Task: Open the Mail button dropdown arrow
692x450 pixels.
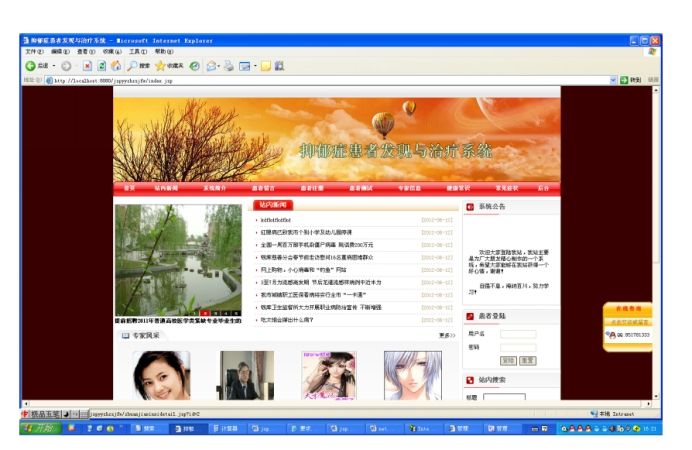Action: pyautogui.click(x=219, y=66)
